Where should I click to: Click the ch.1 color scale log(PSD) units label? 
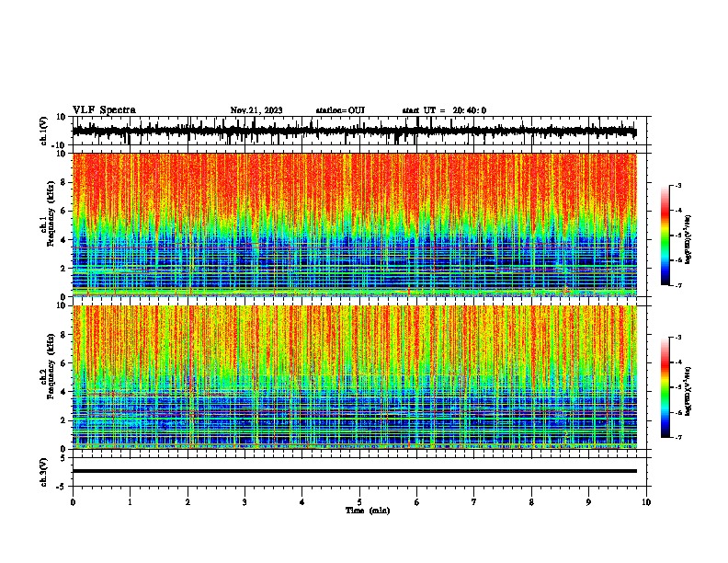click(x=688, y=240)
